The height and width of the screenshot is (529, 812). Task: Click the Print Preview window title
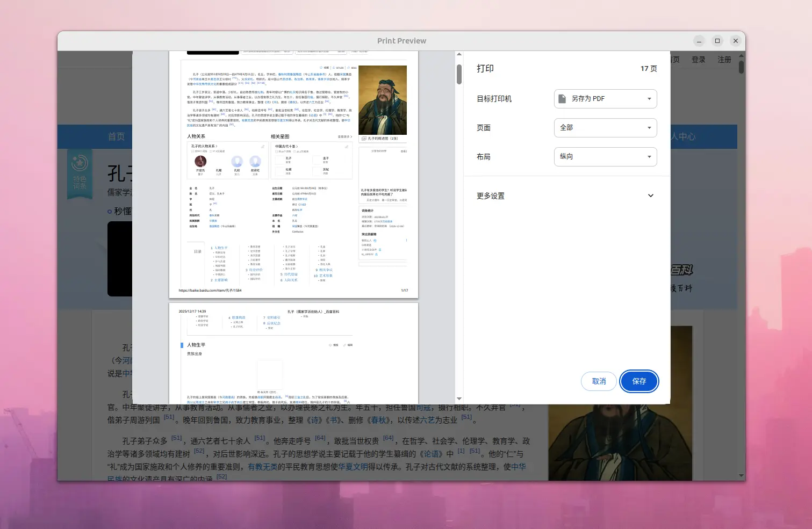(401, 41)
